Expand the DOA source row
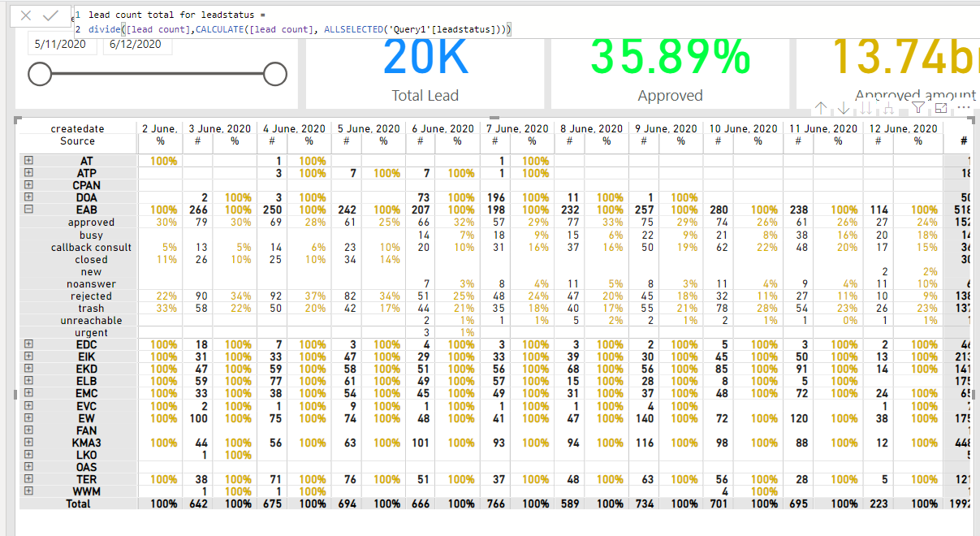The height and width of the screenshot is (536, 980). pos(29,197)
